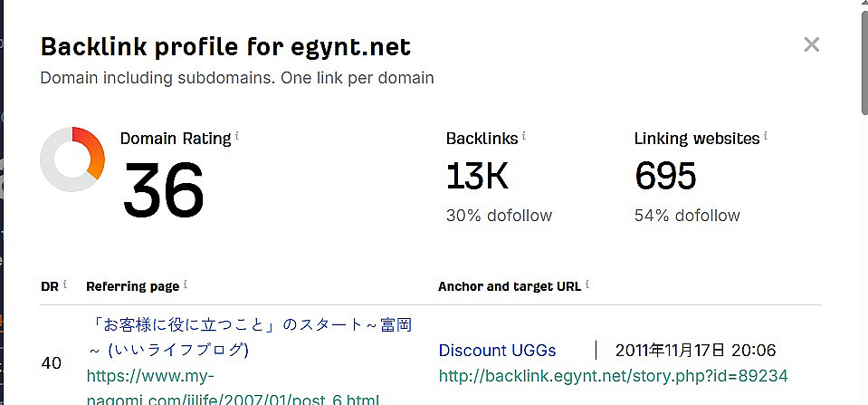Click the DR column header
Screen dimensions: 868x405
coord(50,286)
